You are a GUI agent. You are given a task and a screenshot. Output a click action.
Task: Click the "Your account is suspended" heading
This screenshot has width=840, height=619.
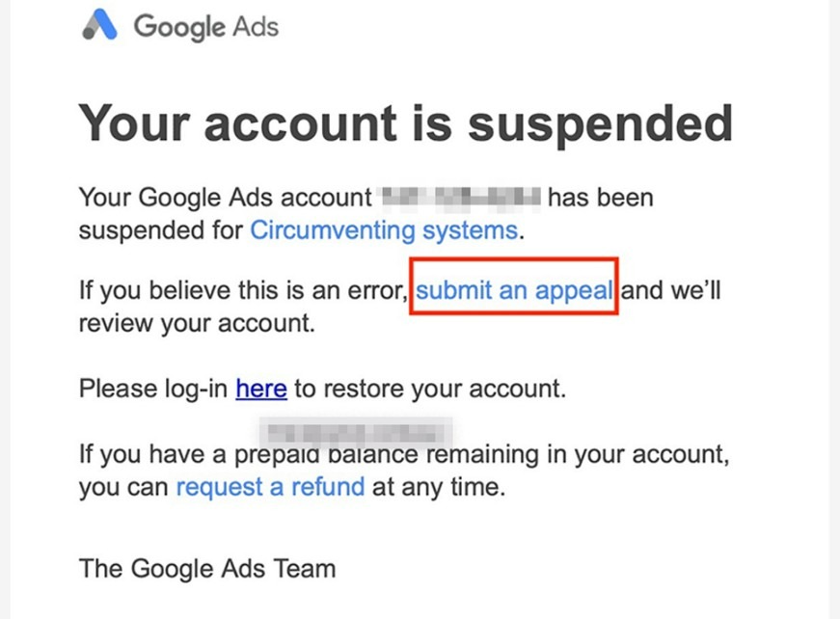point(405,124)
